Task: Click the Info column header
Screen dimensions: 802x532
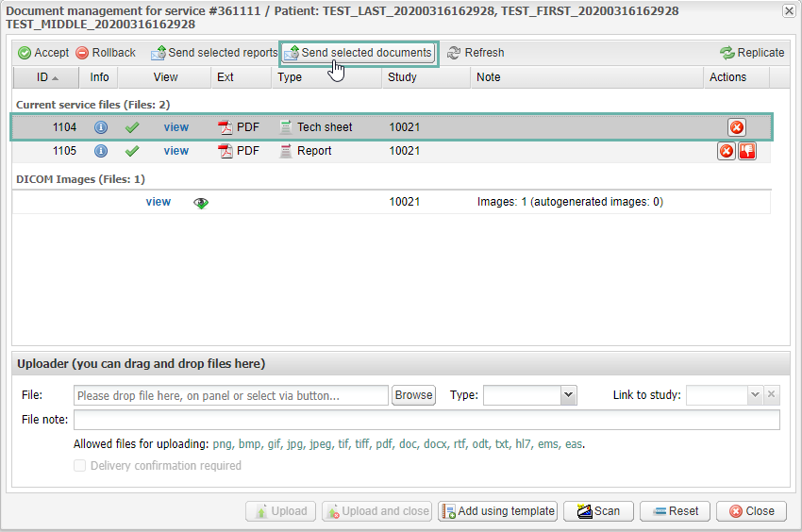Action: coord(99,77)
